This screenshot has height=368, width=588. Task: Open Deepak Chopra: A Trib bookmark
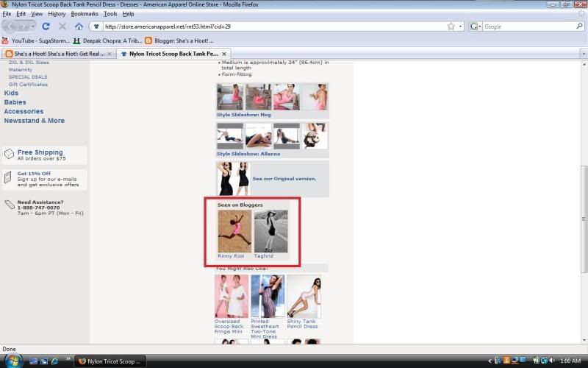[x=107, y=40]
